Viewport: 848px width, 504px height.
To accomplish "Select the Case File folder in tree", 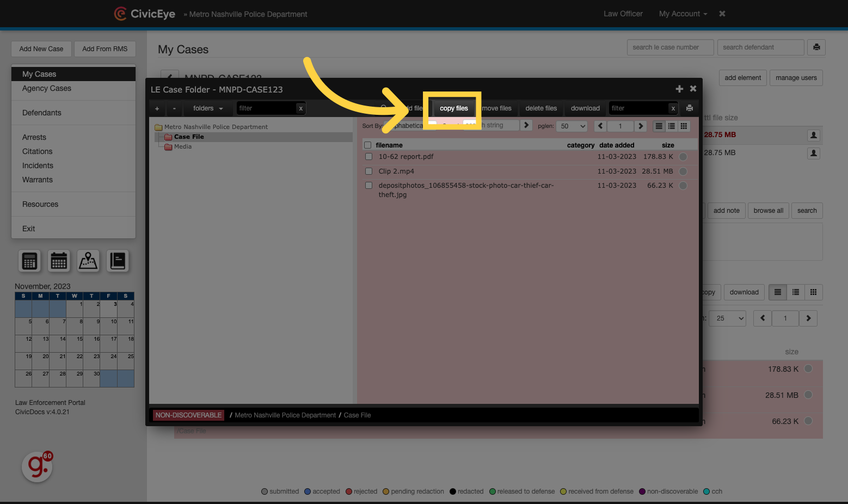I will pyautogui.click(x=189, y=137).
